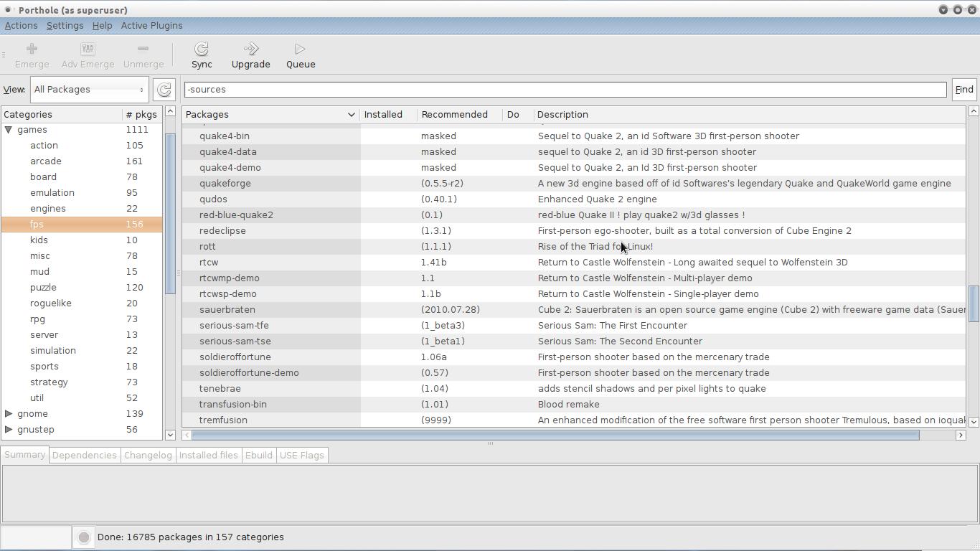This screenshot has width=980, height=551.
Task: Sort by the Recommended column header
Action: pos(460,115)
